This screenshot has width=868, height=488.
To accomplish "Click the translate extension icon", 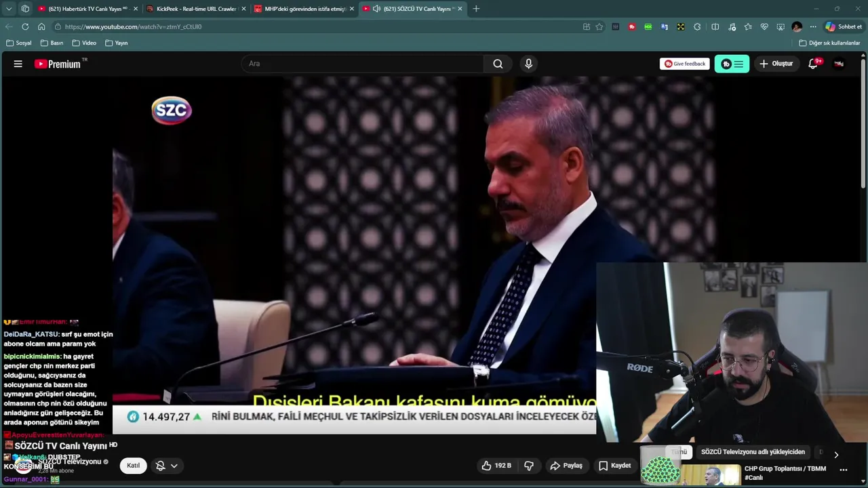I will [x=665, y=26].
